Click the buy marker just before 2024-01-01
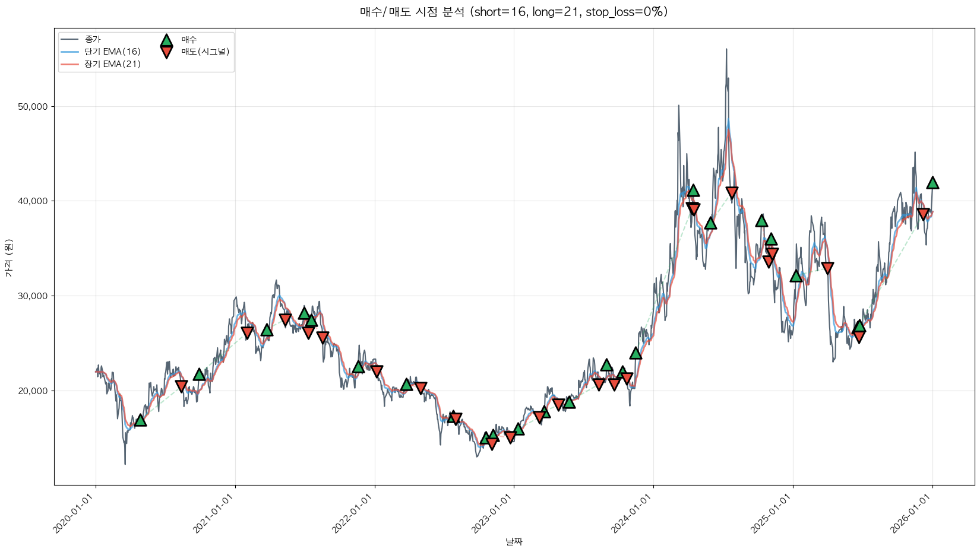This screenshot has width=980, height=552. click(636, 353)
